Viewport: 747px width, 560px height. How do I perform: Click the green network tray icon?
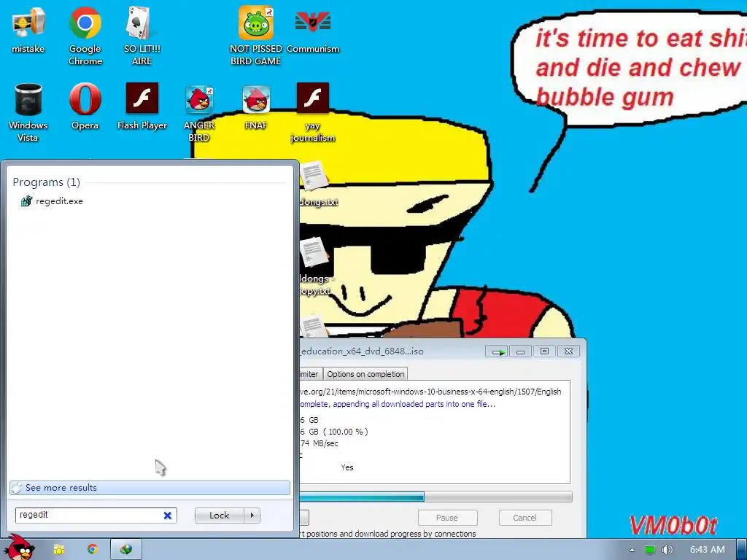coord(650,550)
